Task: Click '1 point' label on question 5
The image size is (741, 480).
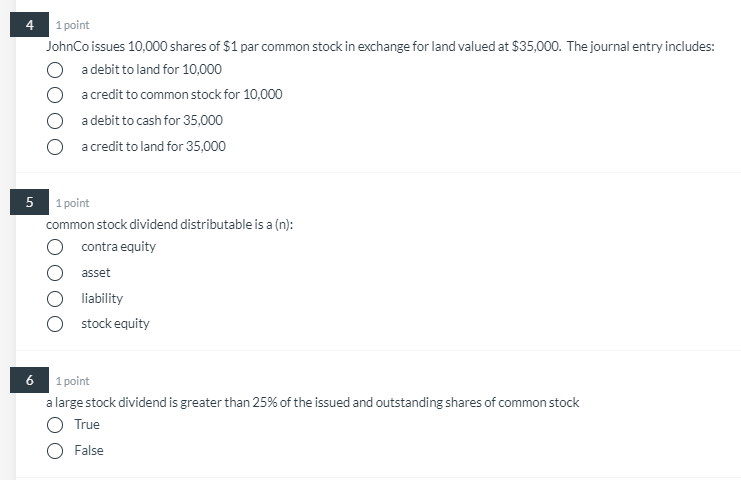Action: click(72, 203)
